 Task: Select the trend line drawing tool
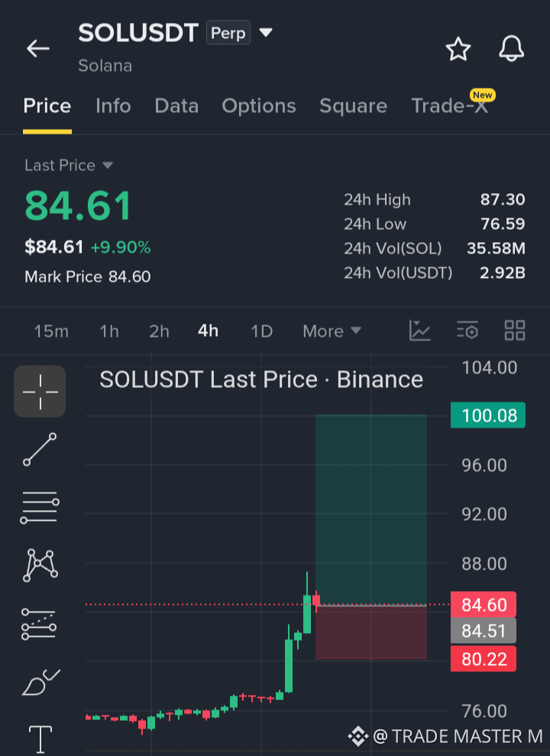click(x=40, y=449)
